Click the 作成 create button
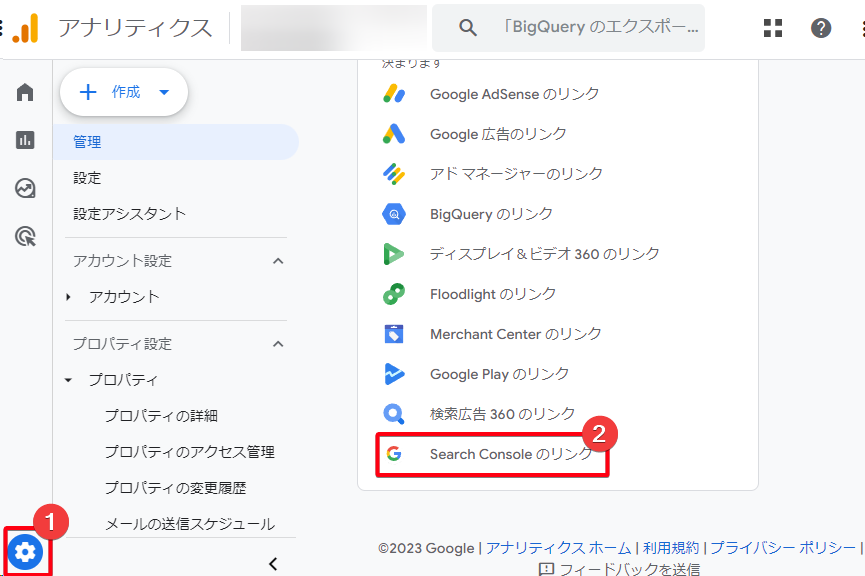 click(124, 92)
